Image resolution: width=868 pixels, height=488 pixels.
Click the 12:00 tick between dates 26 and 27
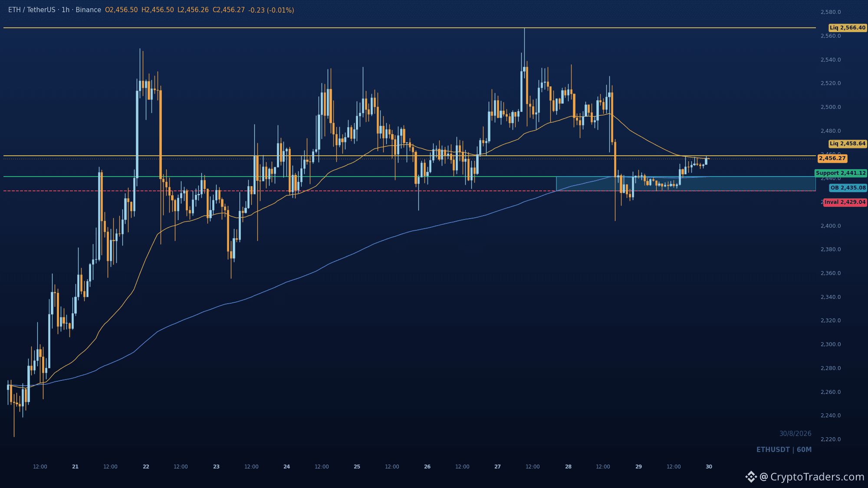[x=462, y=467]
